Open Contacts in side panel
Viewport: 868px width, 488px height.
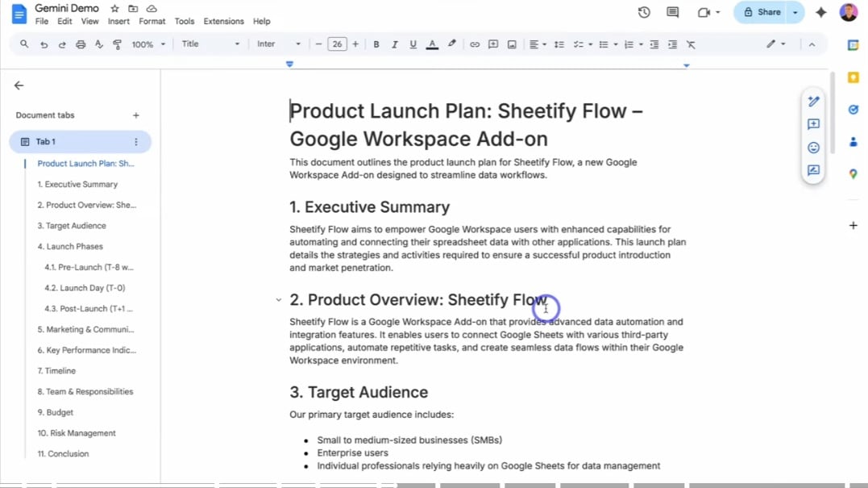853,142
